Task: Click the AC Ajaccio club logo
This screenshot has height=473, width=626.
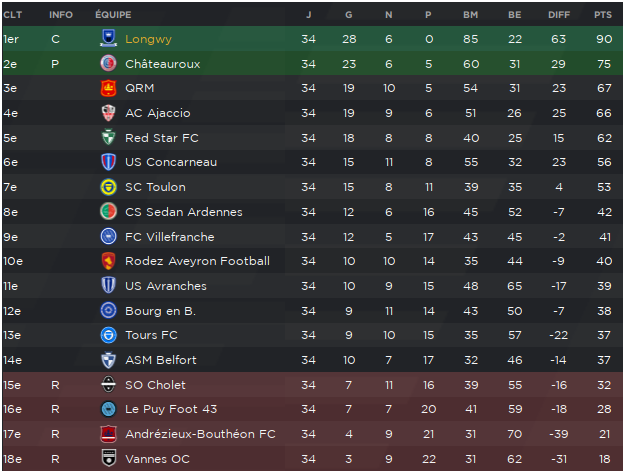Action: (x=108, y=113)
